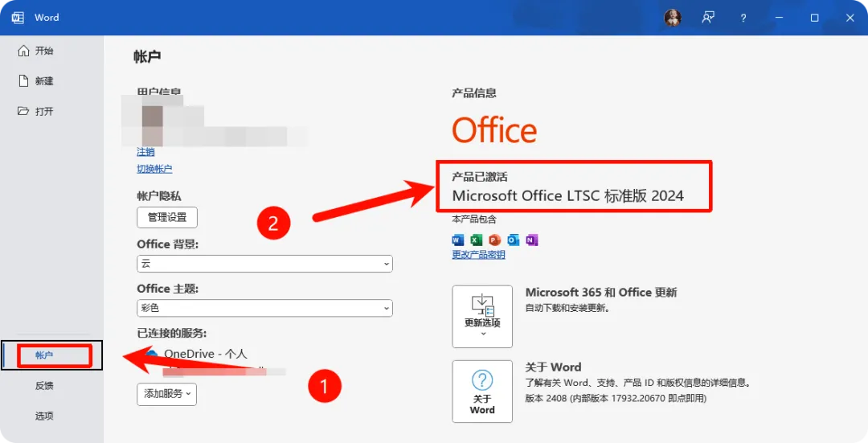This screenshot has width=868, height=443.
Task: Click the 产品已激活 text
Action: tap(479, 177)
